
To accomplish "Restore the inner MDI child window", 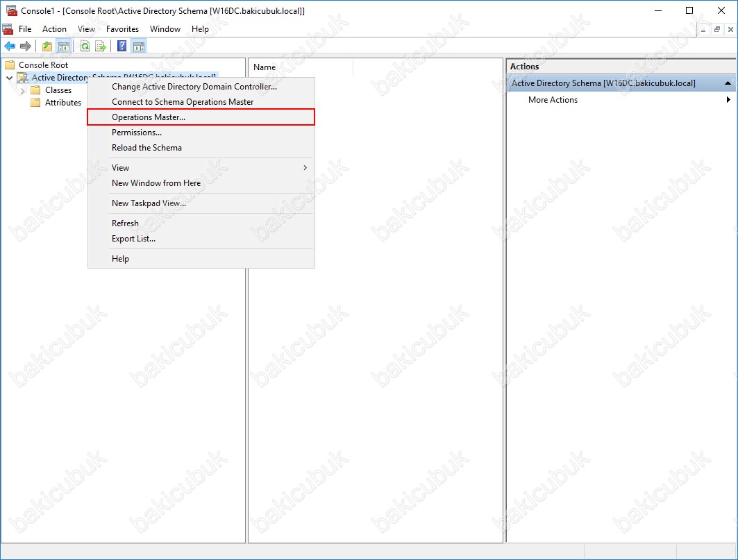I will pyautogui.click(x=716, y=29).
